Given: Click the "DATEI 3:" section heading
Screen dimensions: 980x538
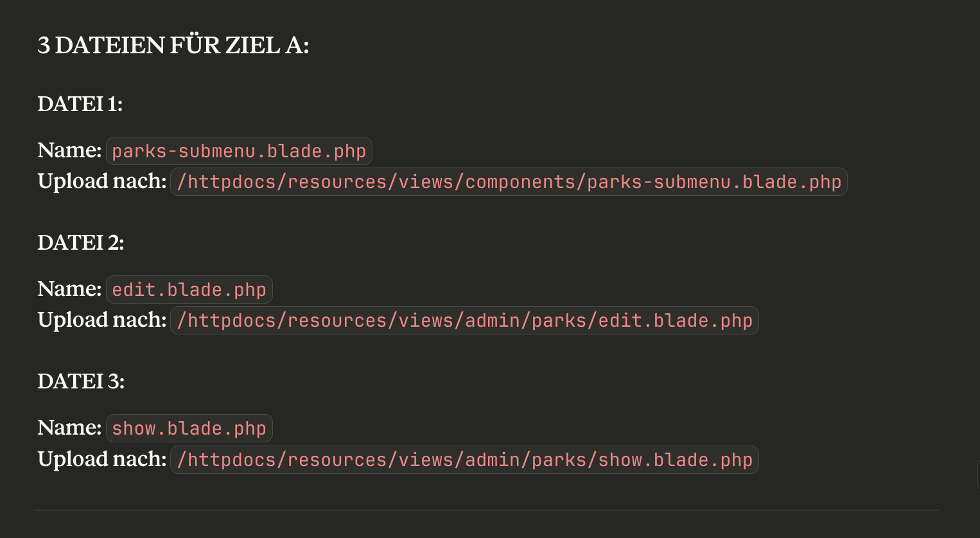Looking at the screenshot, I should tap(80, 381).
